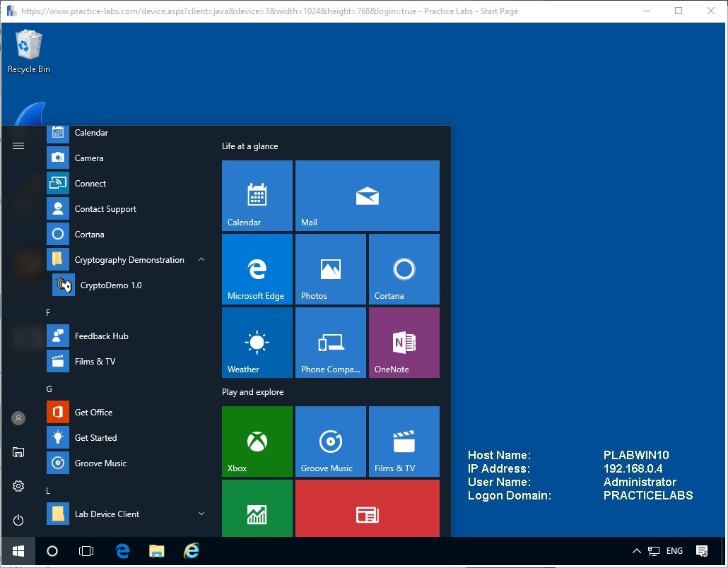Viewport: 728px width, 568px height.
Task: Open Settings via the gear icon
Action: point(18,486)
